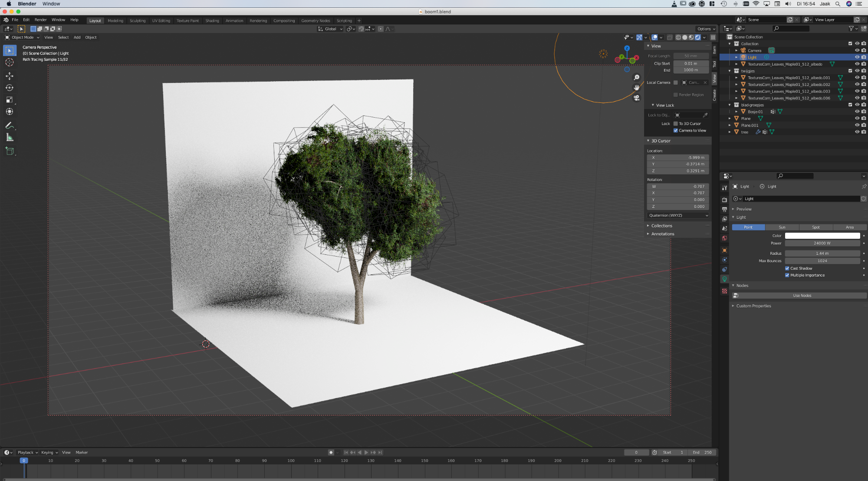Viewport: 868px width, 481px height.
Task: Set light type to Sun
Action: tap(782, 227)
